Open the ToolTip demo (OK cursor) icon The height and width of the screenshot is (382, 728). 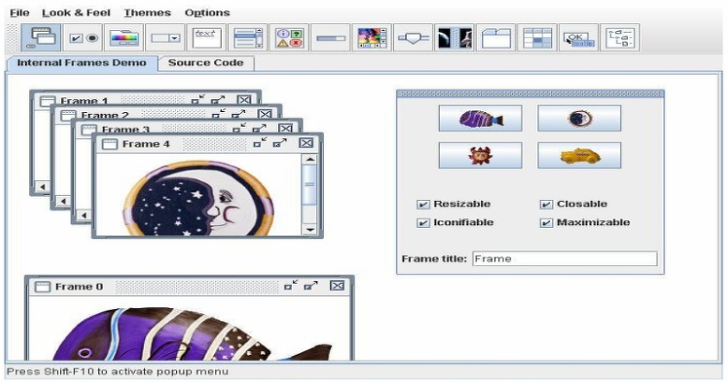click(578, 38)
